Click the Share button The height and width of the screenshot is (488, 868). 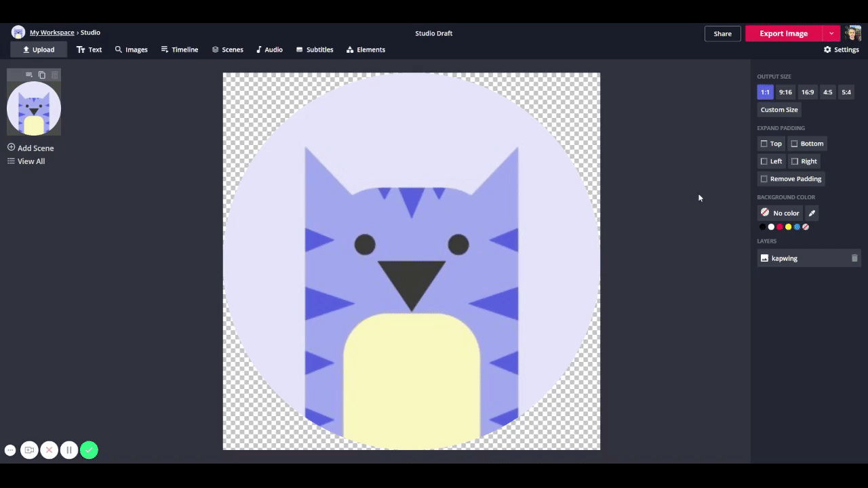[x=722, y=33]
